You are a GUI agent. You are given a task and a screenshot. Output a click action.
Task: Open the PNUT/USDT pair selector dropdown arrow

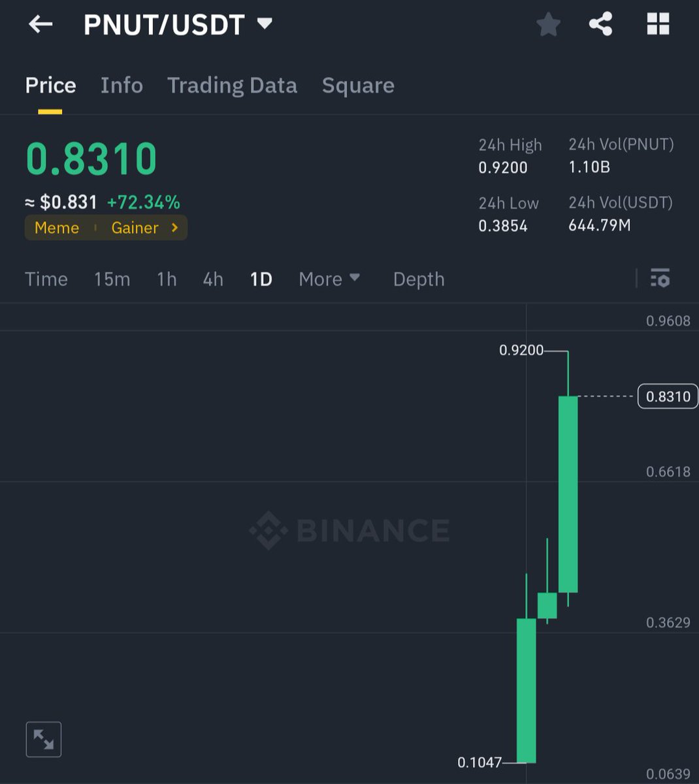pyautogui.click(x=265, y=24)
